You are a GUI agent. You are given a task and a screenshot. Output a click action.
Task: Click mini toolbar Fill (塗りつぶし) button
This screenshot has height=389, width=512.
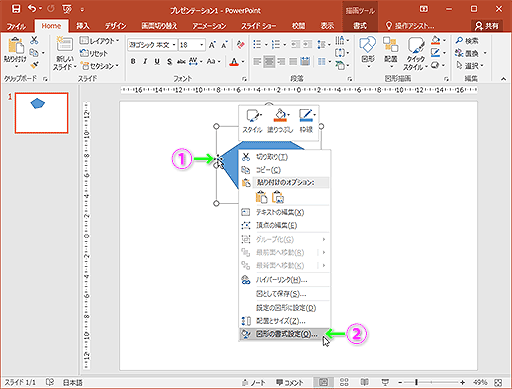click(x=280, y=120)
